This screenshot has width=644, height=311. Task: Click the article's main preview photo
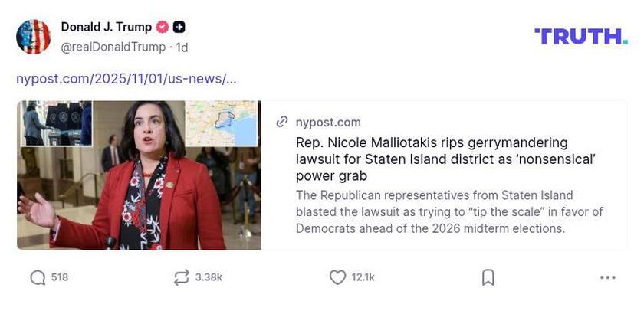139,175
